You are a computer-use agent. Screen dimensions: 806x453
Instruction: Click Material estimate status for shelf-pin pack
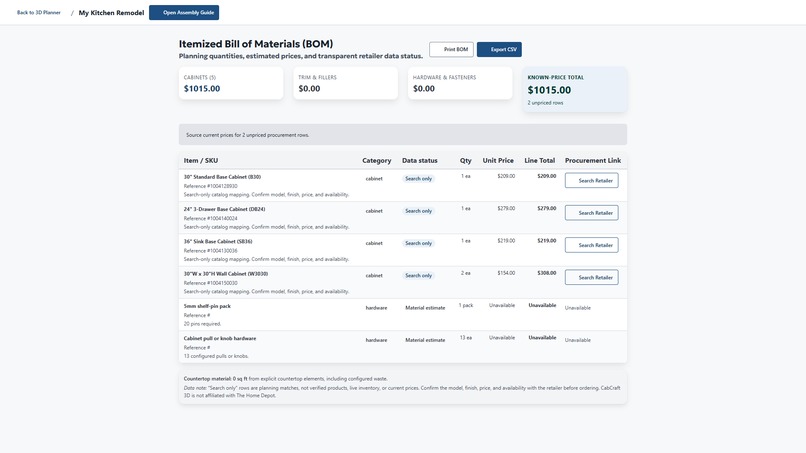coord(425,308)
